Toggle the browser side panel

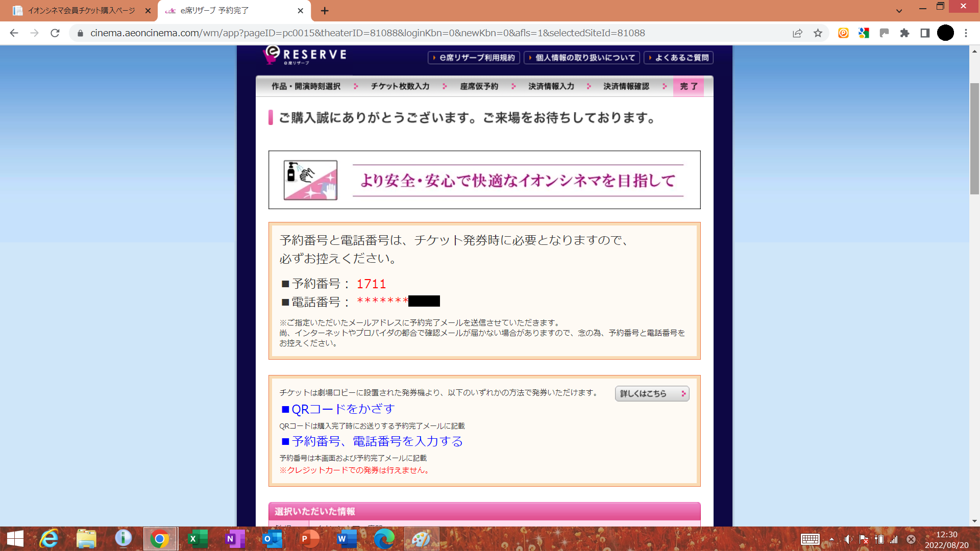click(x=925, y=33)
